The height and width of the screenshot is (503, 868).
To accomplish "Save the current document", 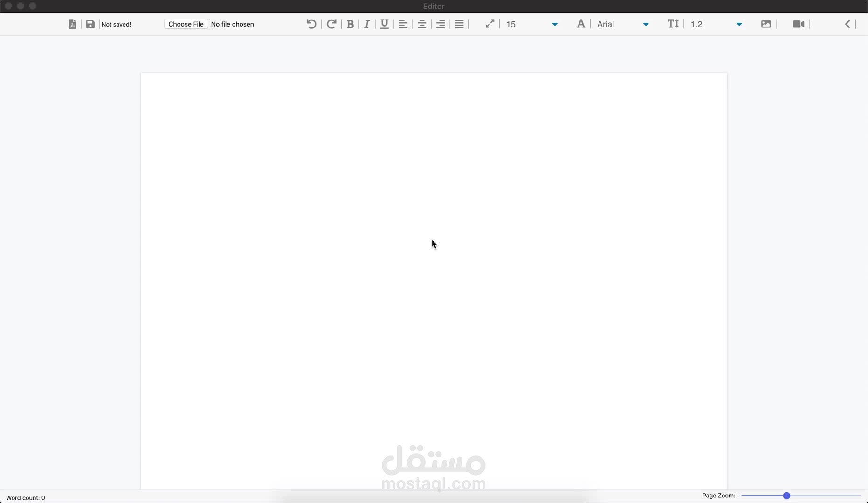I will point(90,24).
